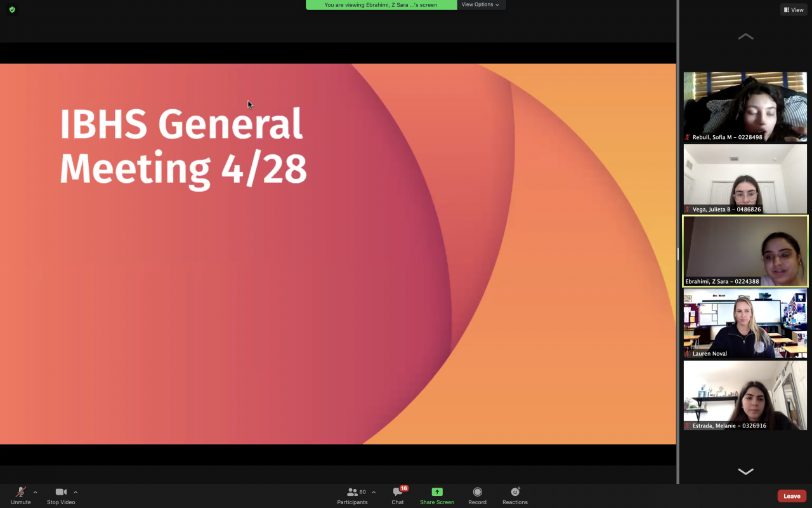The width and height of the screenshot is (812, 508).
Task: Open the Reactions menu
Action: pyautogui.click(x=515, y=496)
